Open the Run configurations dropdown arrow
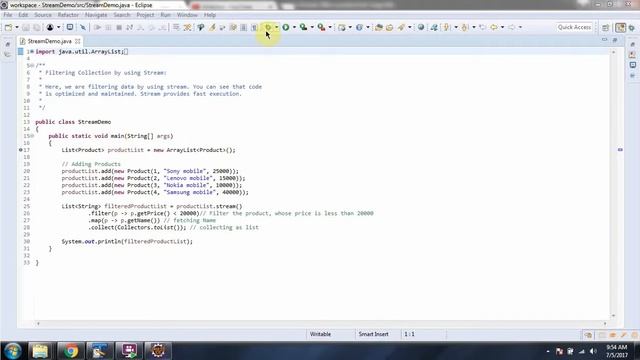The height and width of the screenshot is (360, 640). click(x=294, y=27)
